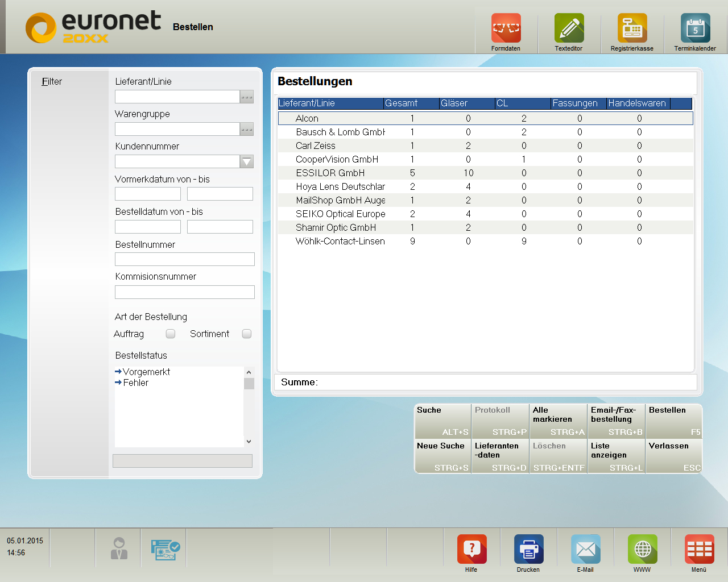This screenshot has height=582, width=728.
Task: Click the Suche button
Action: click(x=442, y=421)
